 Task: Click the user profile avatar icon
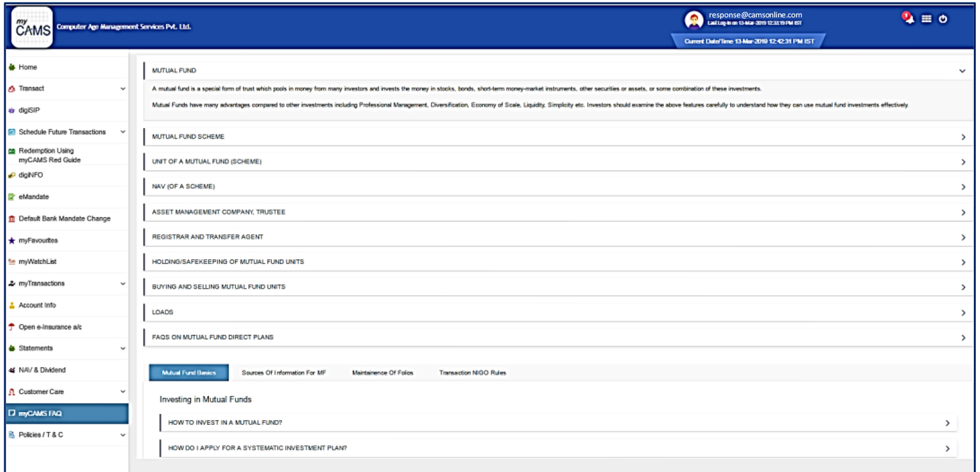pyautogui.click(x=693, y=20)
